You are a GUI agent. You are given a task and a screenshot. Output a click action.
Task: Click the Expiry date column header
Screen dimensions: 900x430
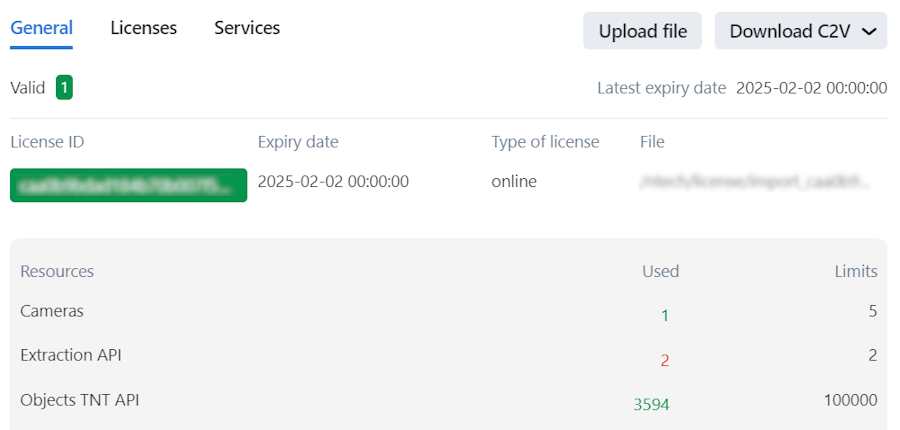[298, 142]
